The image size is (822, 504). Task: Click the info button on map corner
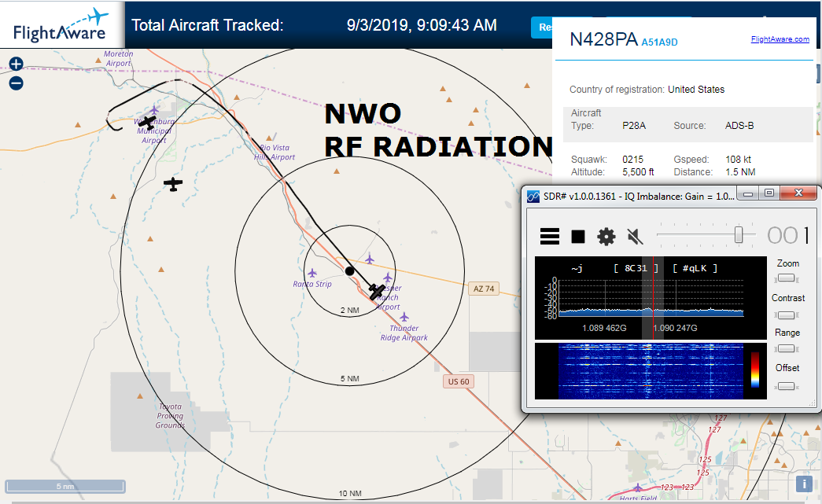(804, 484)
